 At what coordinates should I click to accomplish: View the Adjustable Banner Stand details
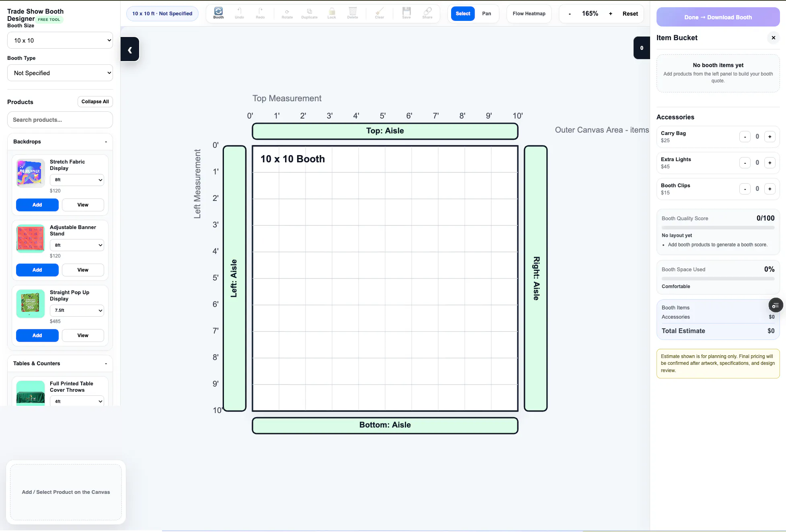[83, 270]
